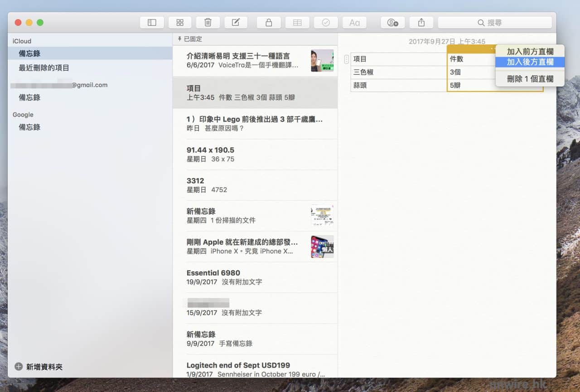
Task: Click the add people icon
Action: 392,23
